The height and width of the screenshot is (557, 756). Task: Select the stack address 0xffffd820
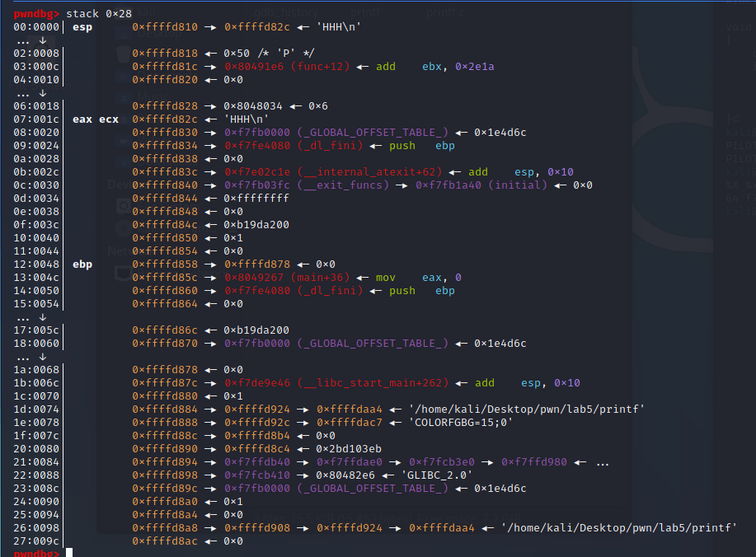click(165, 79)
